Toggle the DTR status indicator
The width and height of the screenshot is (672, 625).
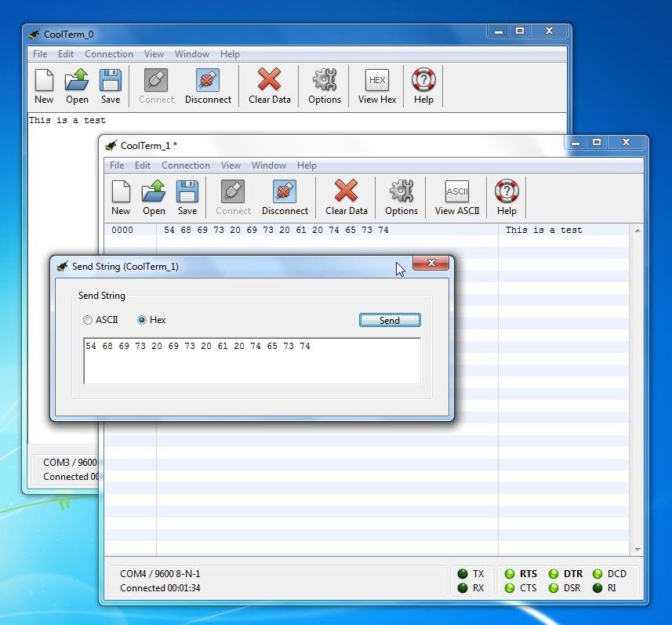click(554, 574)
